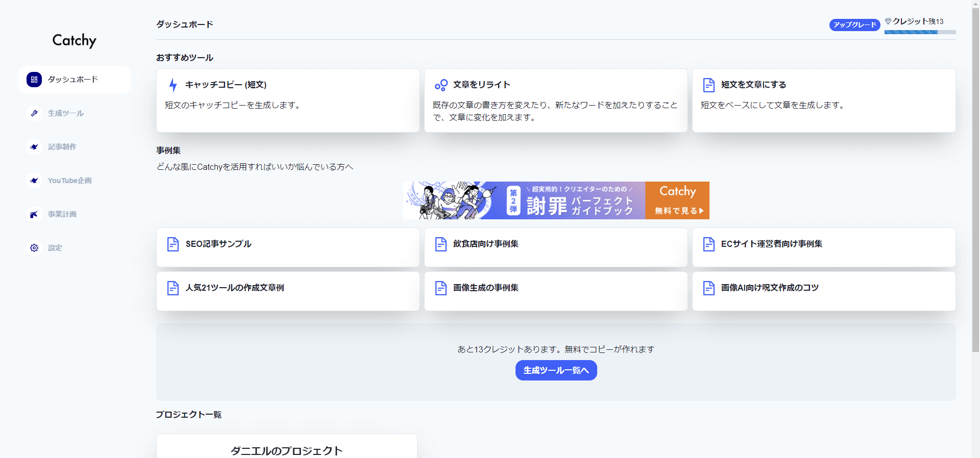Click the circles icon on 文章をリライト card
This screenshot has height=458, width=980.
tap(441, 85)
